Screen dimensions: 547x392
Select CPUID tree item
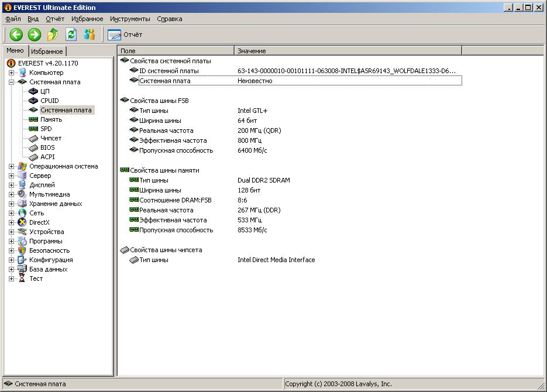pos(49,101)
